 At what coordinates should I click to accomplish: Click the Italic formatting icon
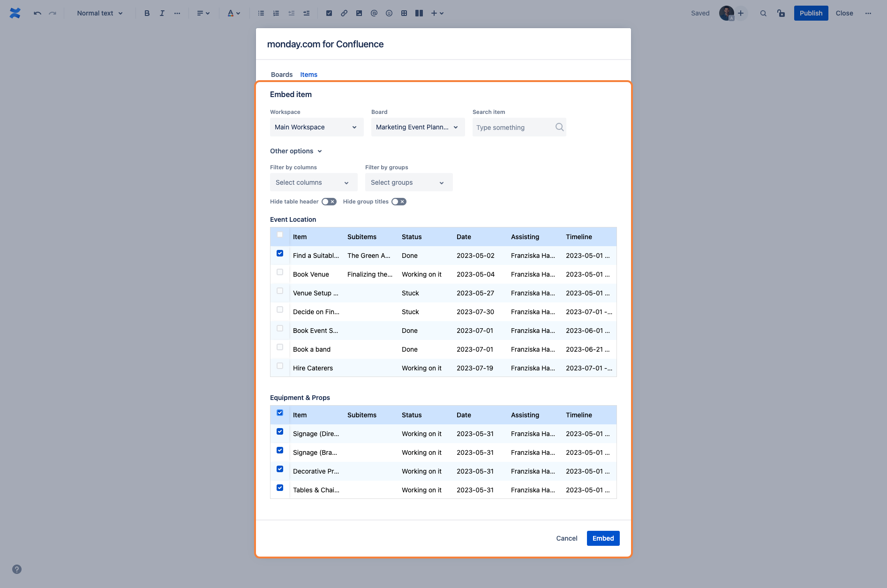coord(162,13)
